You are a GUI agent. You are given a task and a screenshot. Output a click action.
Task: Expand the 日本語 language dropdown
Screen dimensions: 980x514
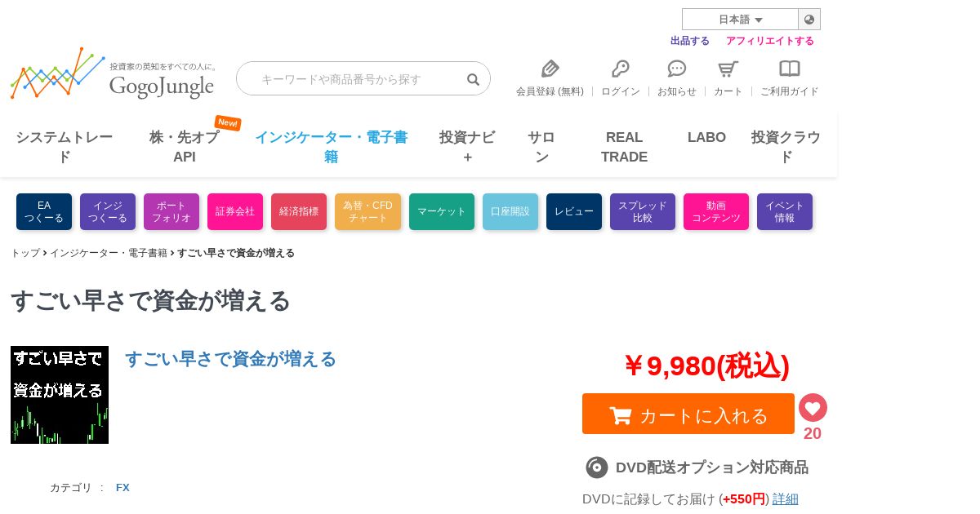740,20
